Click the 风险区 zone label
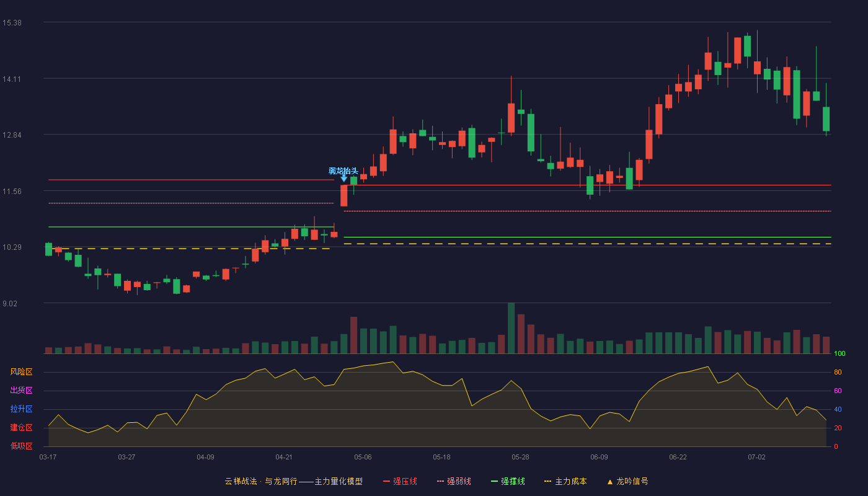This screenshot has width=868, height=496. coord(21,372)
